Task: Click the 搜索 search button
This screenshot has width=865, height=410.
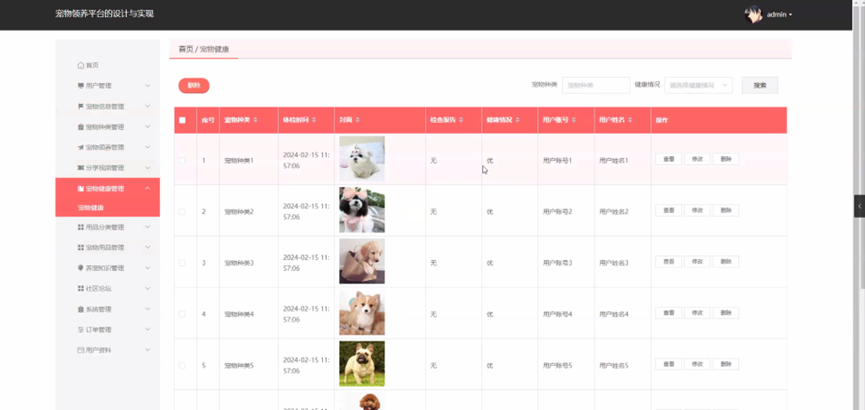Action: click(760, 85)
